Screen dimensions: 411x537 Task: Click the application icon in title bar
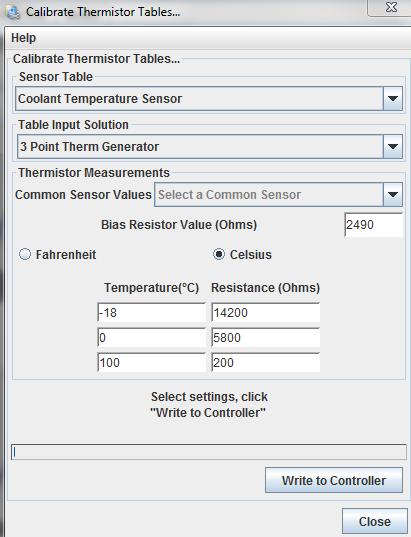pos(13,12)
